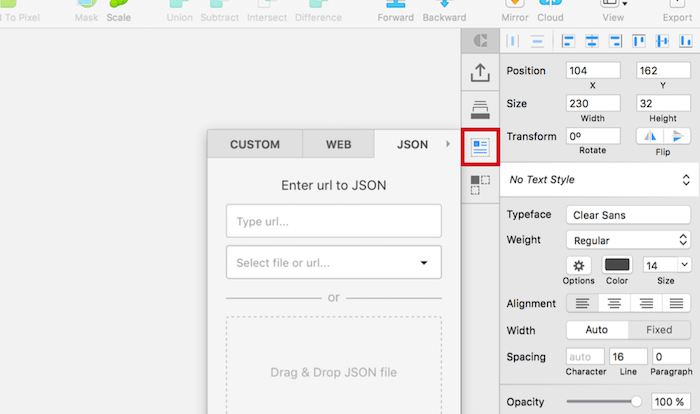The image size is (700, 414).
Task: Apply the Difference boolean operation
Action: 318,4
